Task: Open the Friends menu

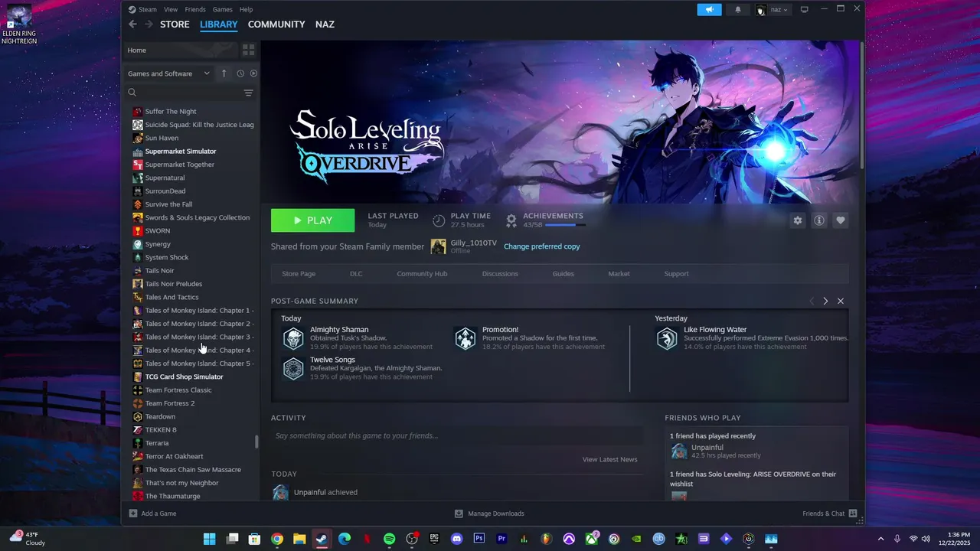Action: click(x=195, y=9)
